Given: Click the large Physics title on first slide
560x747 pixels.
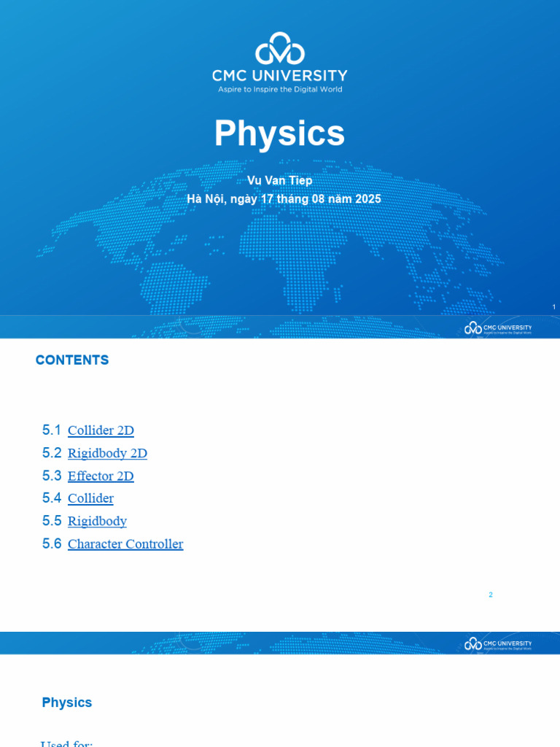Looking at the screenshot, I should [279, 133].
